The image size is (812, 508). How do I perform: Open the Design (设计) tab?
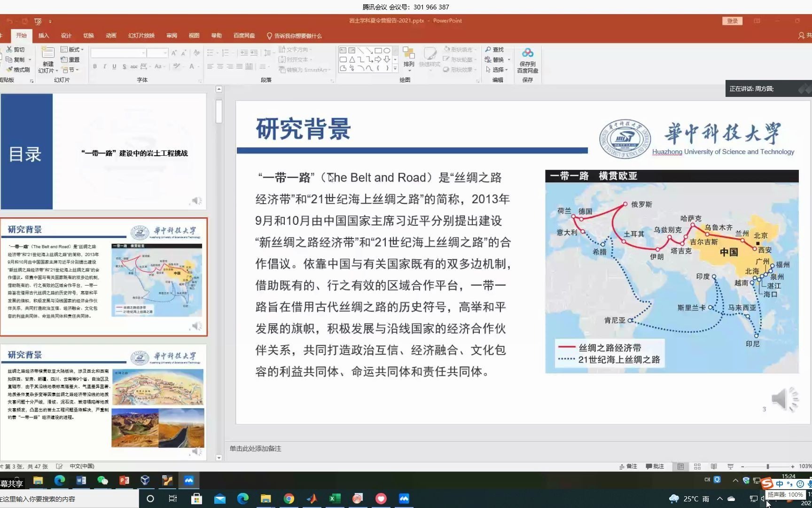[66, 36]
